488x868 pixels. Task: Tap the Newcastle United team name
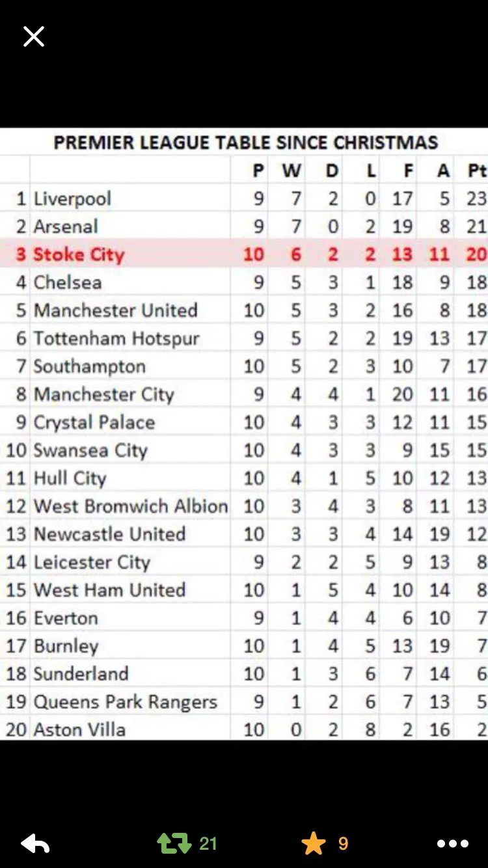point(110,534)
